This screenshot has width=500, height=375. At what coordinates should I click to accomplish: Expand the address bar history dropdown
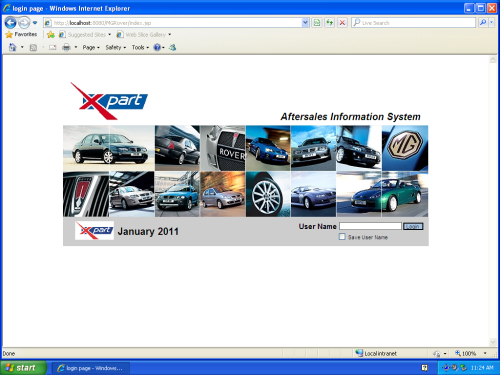(x=305, y=23)
